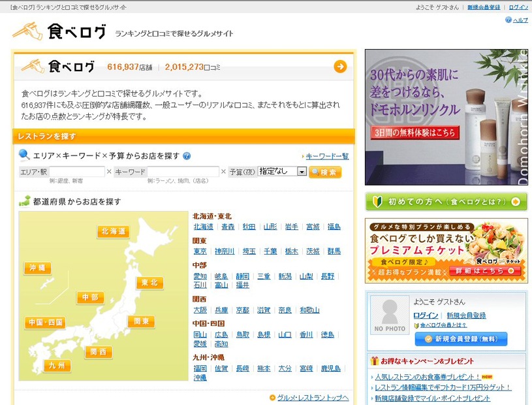Select 関西 region on the map
The image size is (532, 405).
(99, 352)
